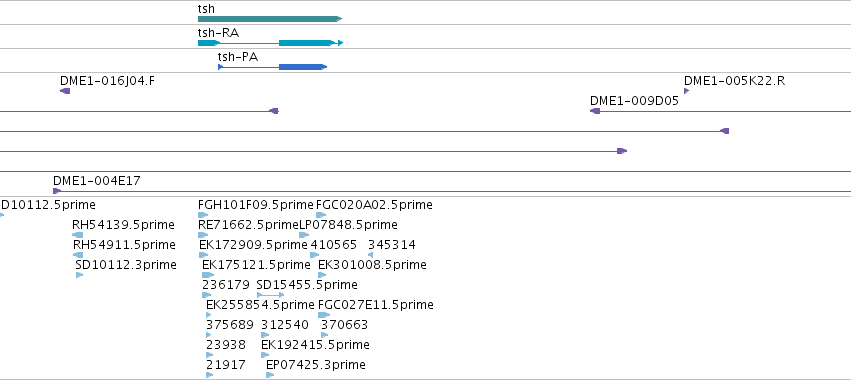Click the SD15455.5prime spliced EST glyph
The height and width of the screenshot is (380, 851).
(x=270, y=295)
